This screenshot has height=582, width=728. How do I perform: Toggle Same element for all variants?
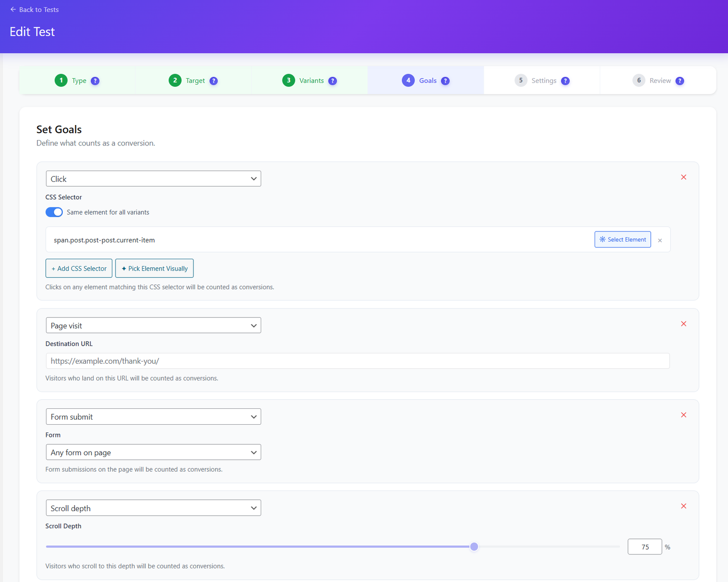tap(54, 212)
